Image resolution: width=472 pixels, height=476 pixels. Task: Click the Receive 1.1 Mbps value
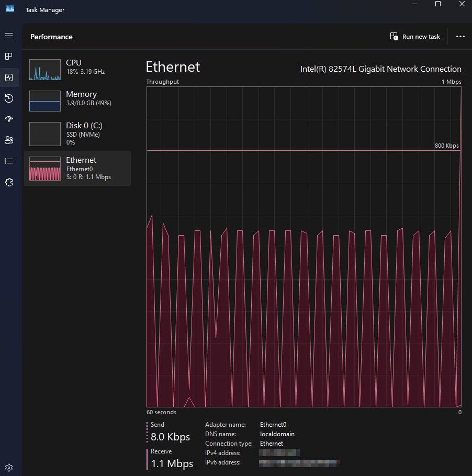tap(172, 463)
